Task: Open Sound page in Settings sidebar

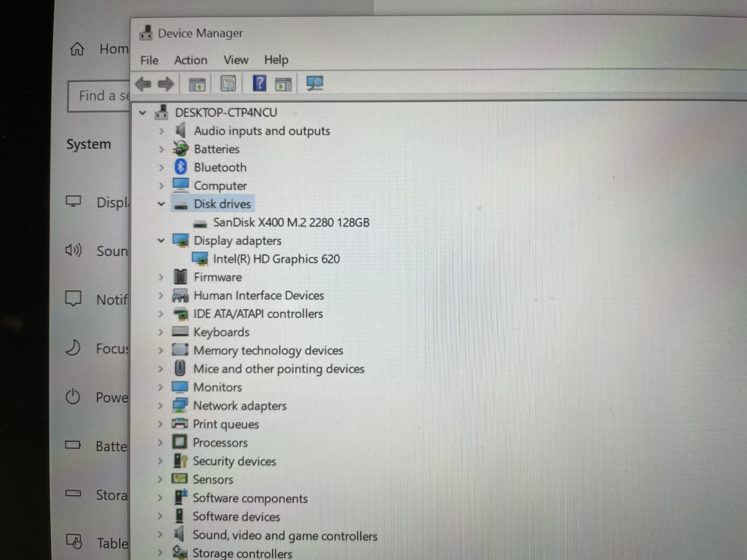Action: 97,251
